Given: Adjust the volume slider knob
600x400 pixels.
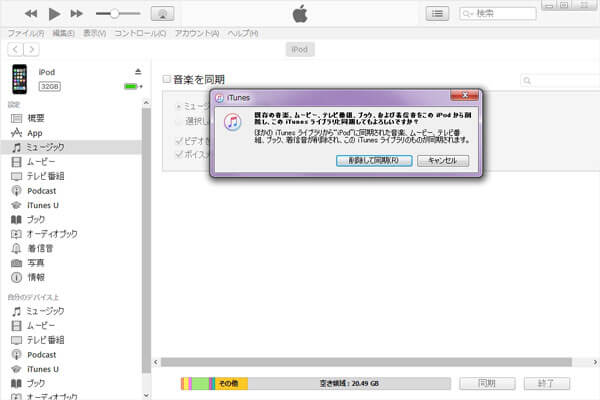Looking at the screenshot, I should [114, 14].
